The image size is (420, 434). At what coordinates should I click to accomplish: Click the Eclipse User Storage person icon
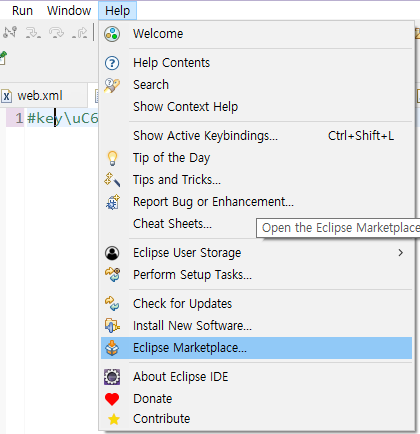(112, 253)
